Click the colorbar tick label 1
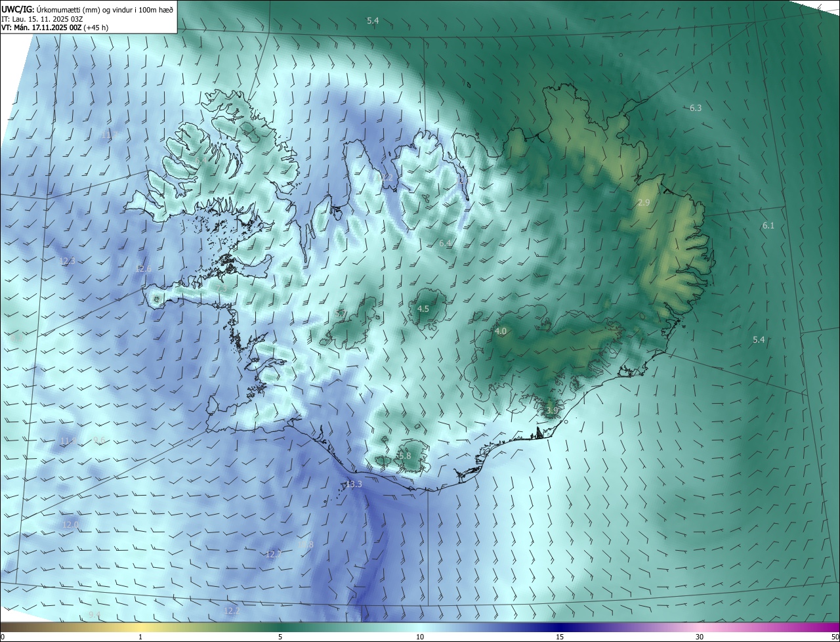Screen dimensions: 840x642 tap(140, 637)
